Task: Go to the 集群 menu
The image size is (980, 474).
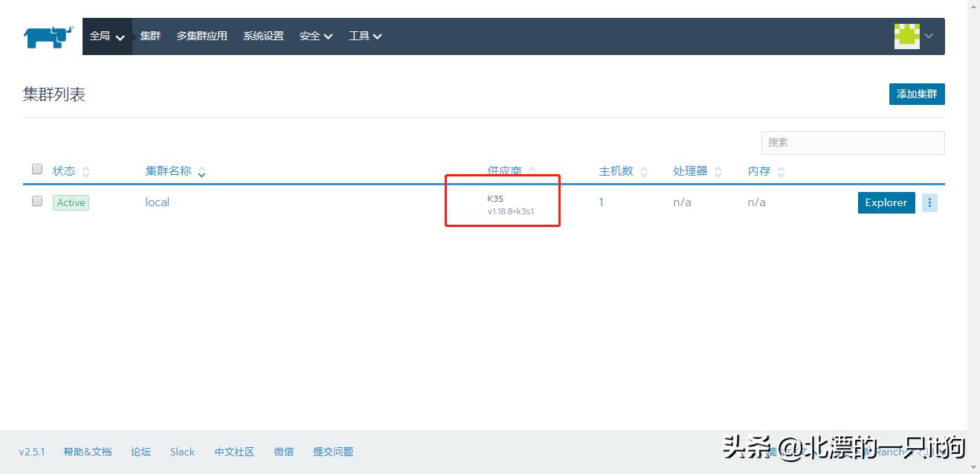Action: point(150,36)
